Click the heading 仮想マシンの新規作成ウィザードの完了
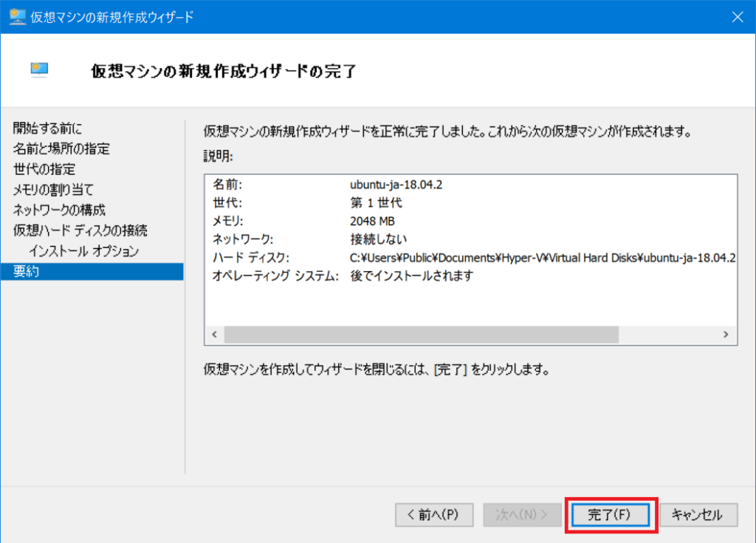Image resolution: width=756 pixels, height=543 pixels. coord(224,71)
